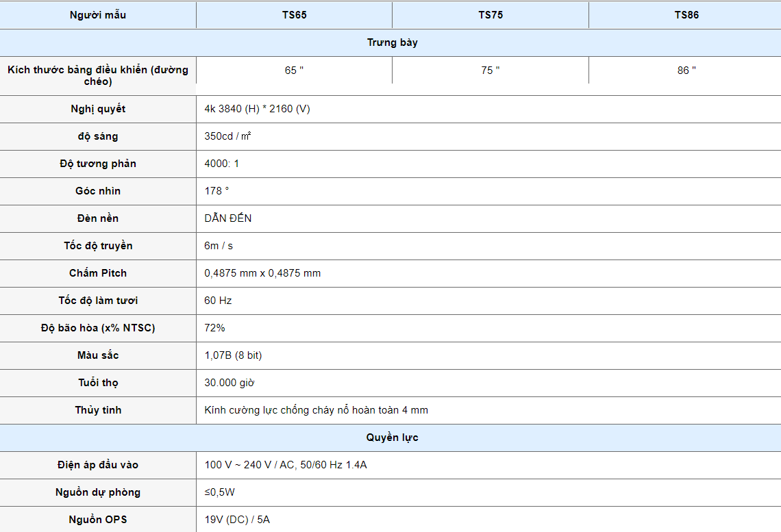The width and height of the screenshot is (781, 532).
Task: Click the 'Tuổi thọ' row label
Action: 98,383
